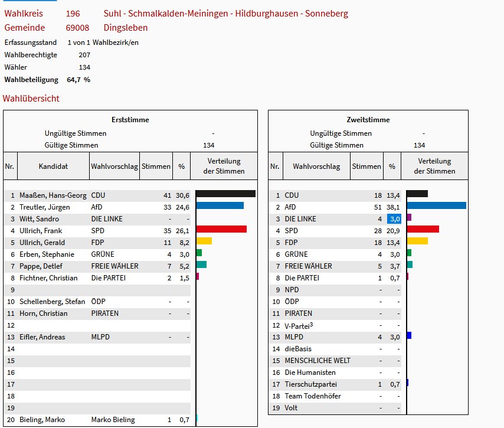Select candidate Bieling, Marko
The height and width of the screenshot is (428, 504).
tap(42, 420)
